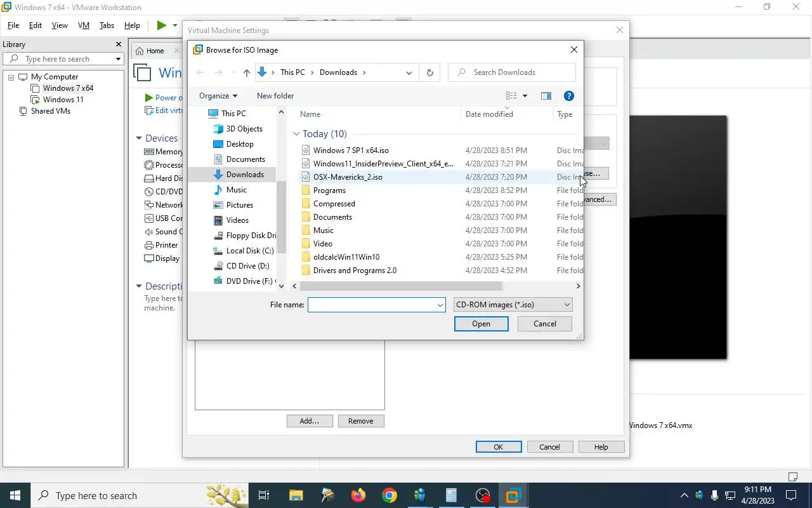Viewport: 812px width, 508px height.
Task: Click the Forward navigation arrow in browse dialog
Action: click(218, 72)
